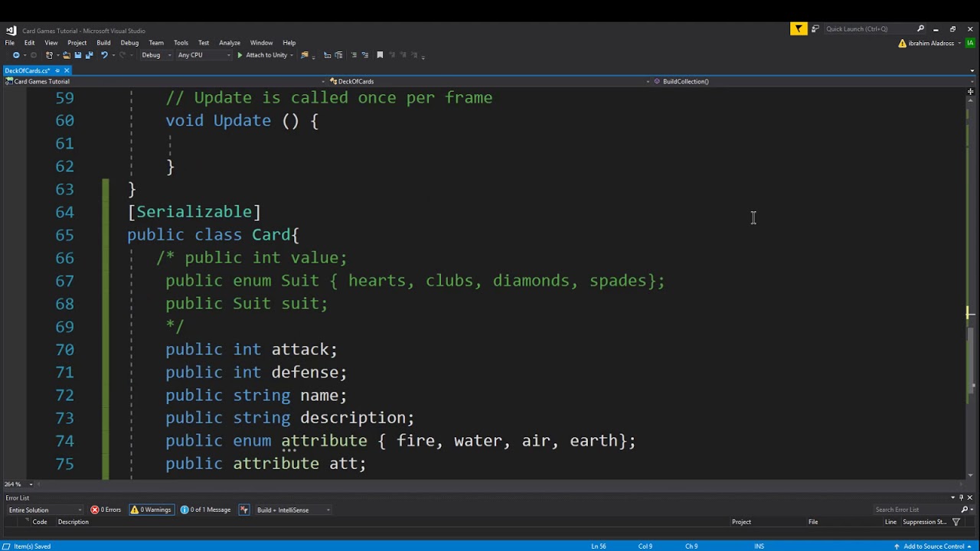This screenshot has width=980, height=551.
Task: Click the Visual Studio logo icon
Action: pos(10,31)
